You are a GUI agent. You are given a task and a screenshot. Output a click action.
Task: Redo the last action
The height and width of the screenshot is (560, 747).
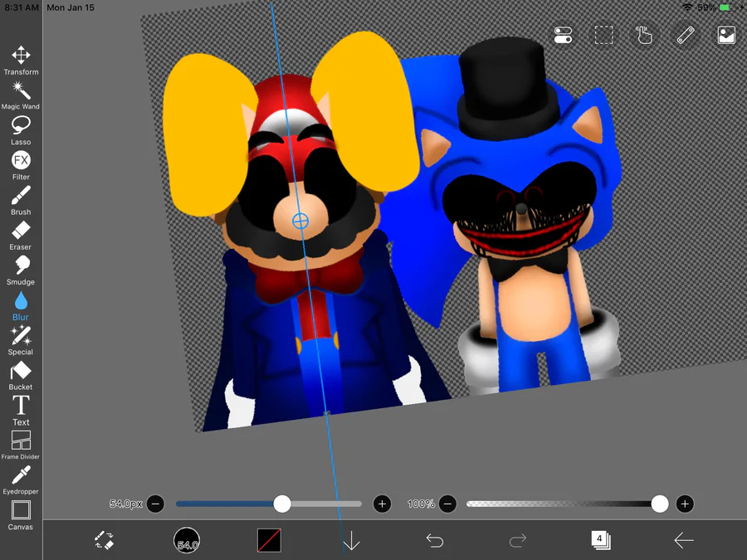[x=517, y=540]
